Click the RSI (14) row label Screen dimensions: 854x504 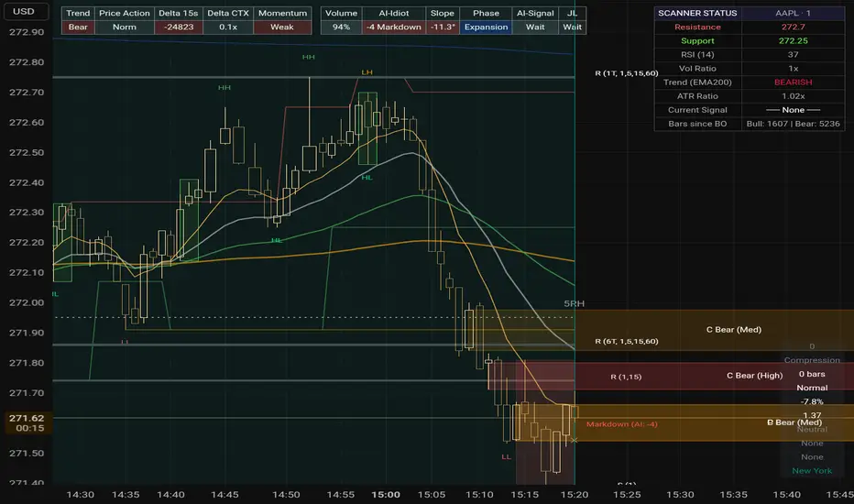(697, 54)
